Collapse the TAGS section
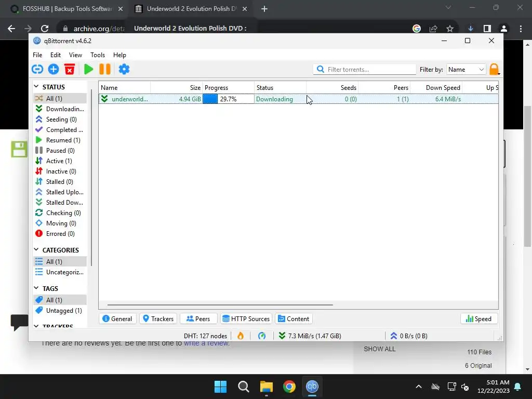The image size is (532, 399). [x=36, y=288]
